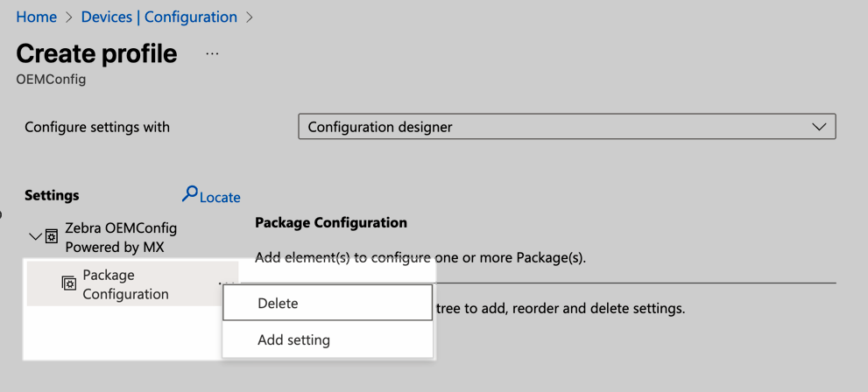868x392 pixels.
Task: Choose Delete from the context menu
Action: [328, 303]
